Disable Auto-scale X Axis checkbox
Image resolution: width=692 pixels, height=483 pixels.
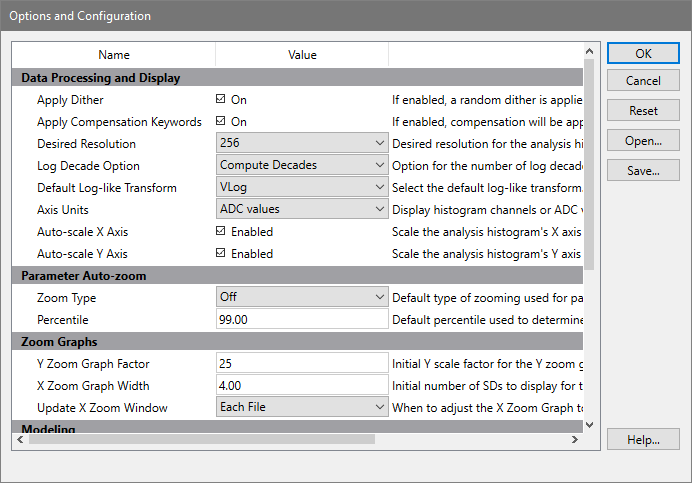point(221,232)
